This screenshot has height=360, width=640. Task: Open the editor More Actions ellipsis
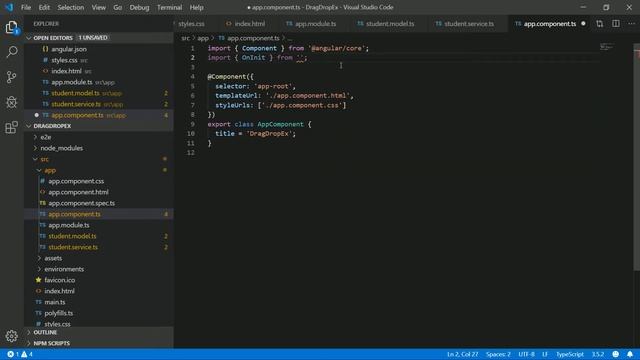pos(631,24)
